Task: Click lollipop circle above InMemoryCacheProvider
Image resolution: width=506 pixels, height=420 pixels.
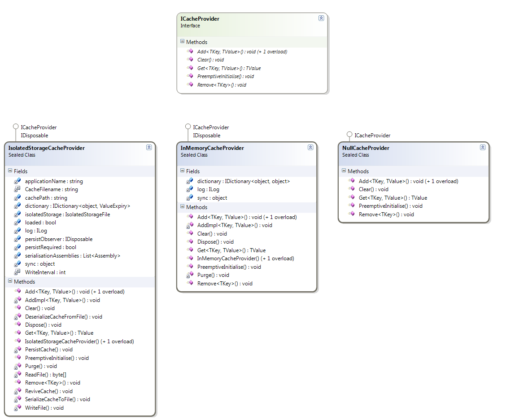Action: [x=188, y=126]
